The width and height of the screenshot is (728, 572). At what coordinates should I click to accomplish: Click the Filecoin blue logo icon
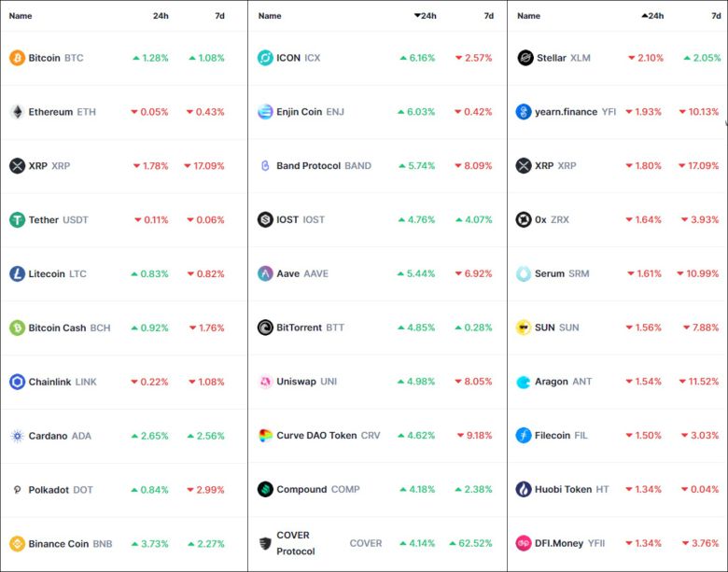[525, 436]
